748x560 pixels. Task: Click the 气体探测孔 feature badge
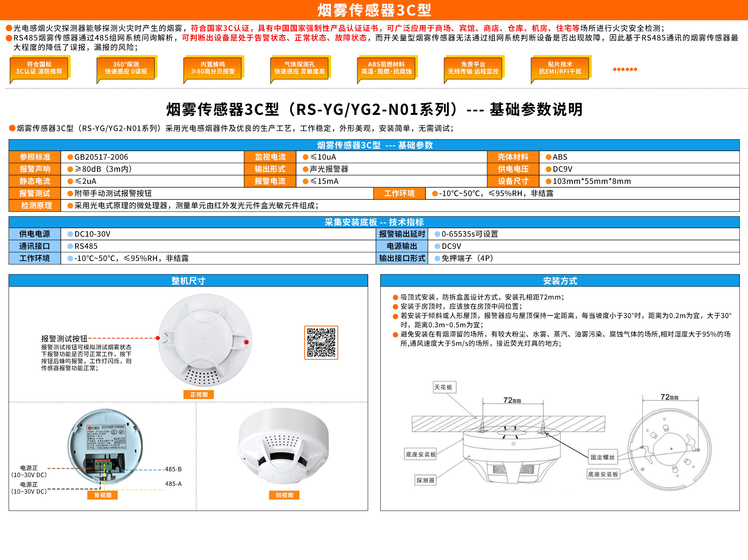(x=300, y=68)
